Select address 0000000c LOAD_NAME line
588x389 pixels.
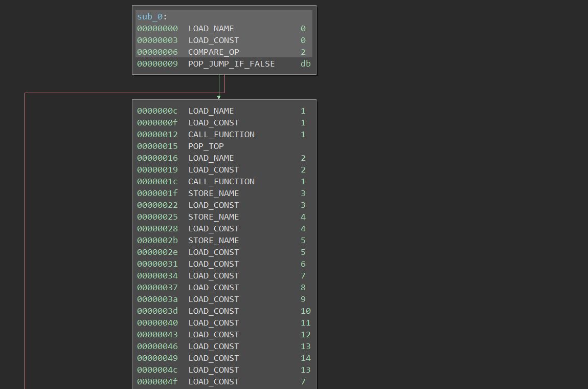click(224, 111)
